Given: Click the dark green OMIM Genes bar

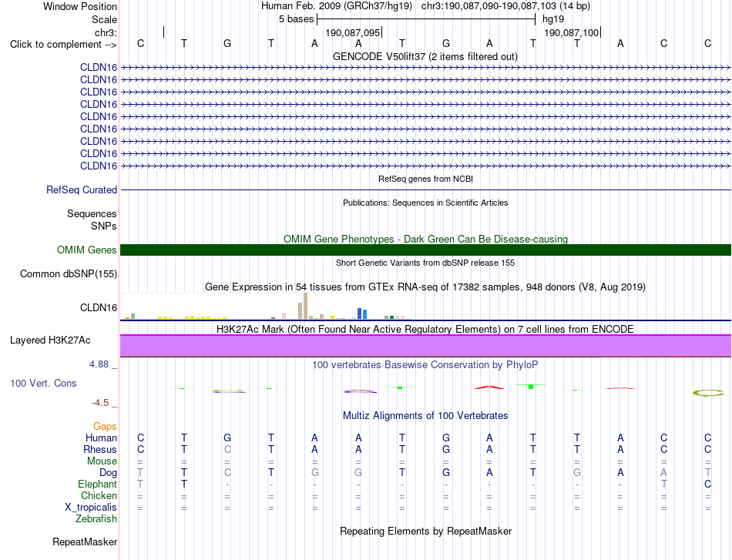Looking at the screenshot, I should [425, 250].
